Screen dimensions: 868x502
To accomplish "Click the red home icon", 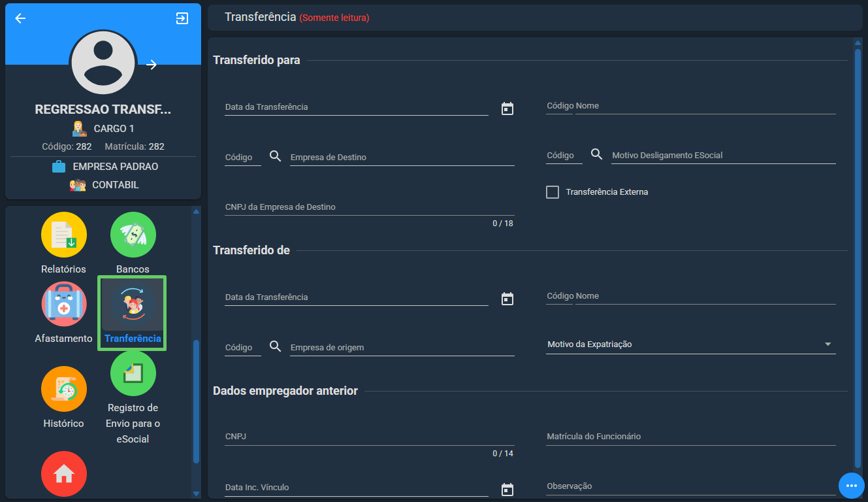I will 64,474.
